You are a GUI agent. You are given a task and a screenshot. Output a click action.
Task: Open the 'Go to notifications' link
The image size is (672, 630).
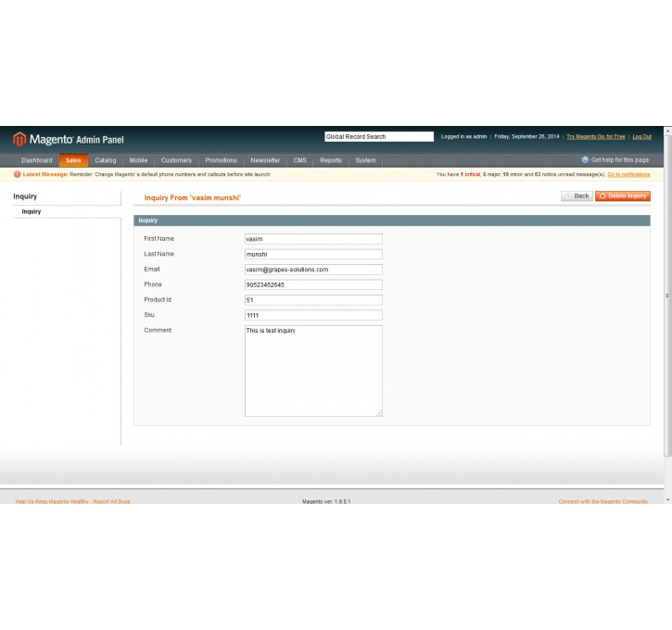point(628,174)
